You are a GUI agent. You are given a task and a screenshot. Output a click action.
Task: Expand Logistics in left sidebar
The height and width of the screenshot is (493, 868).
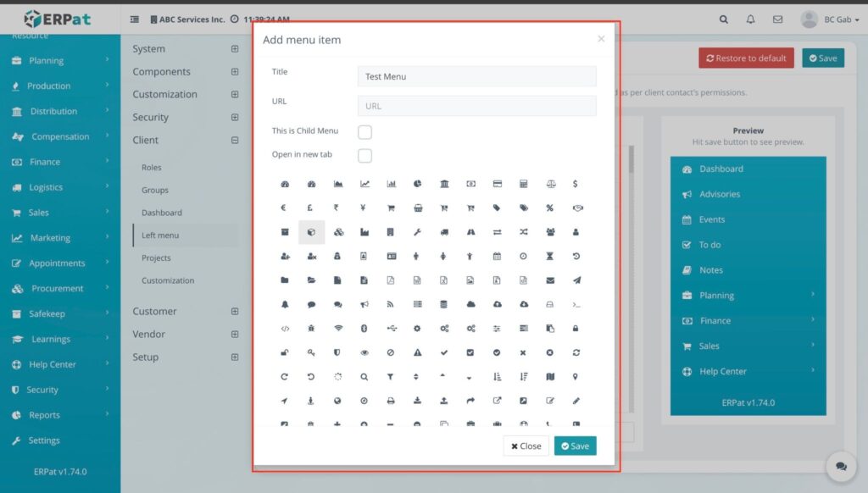(60, 187)
